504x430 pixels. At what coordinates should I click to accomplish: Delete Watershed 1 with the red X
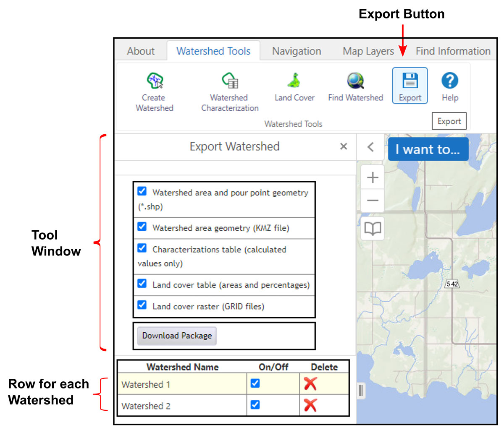tap(310, 383)
